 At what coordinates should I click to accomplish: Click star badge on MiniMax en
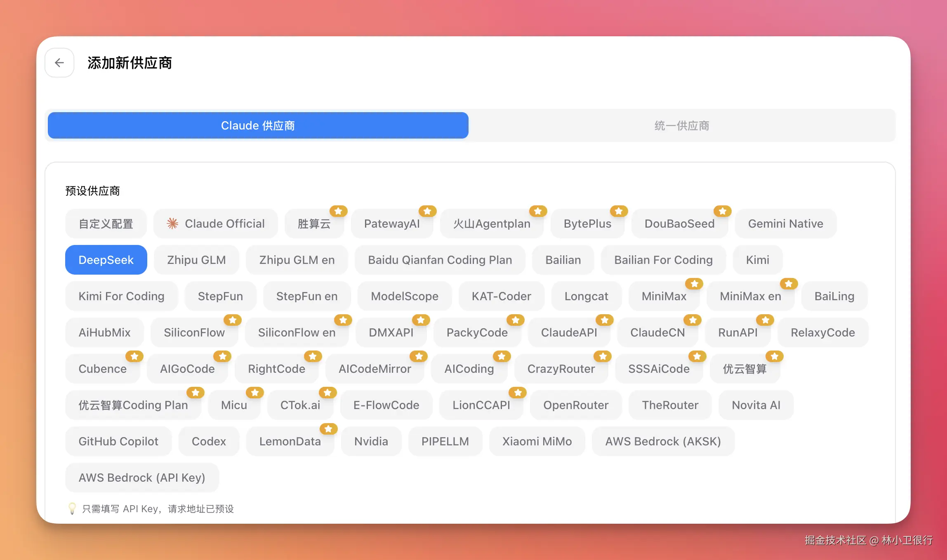[x=789, y=284]
